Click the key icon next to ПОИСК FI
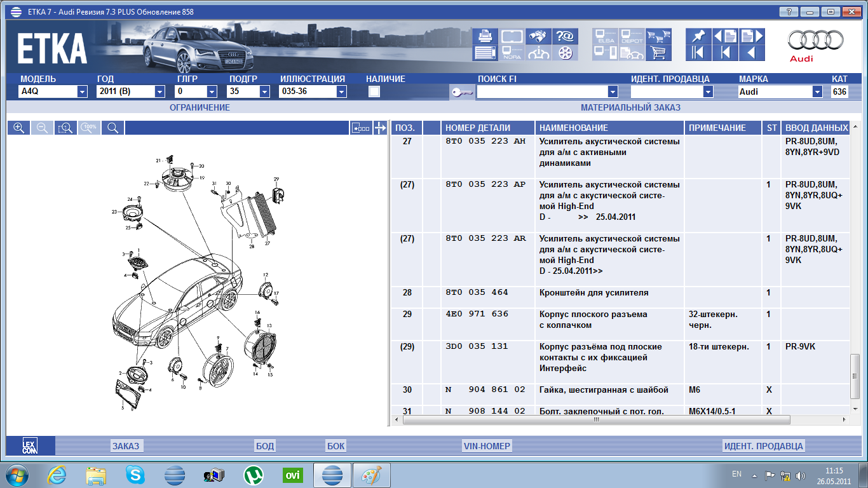 pyautogui.click(x=462, y=92)
